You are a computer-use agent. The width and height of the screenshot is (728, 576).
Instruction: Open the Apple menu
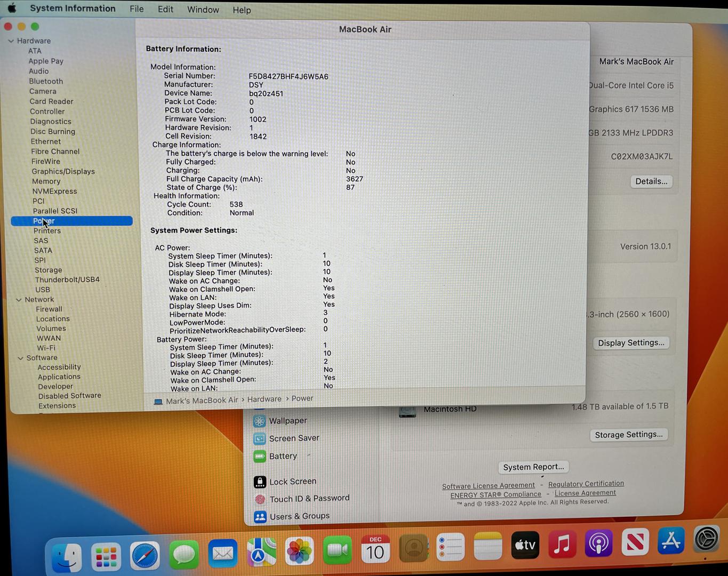tap(11, 8)
